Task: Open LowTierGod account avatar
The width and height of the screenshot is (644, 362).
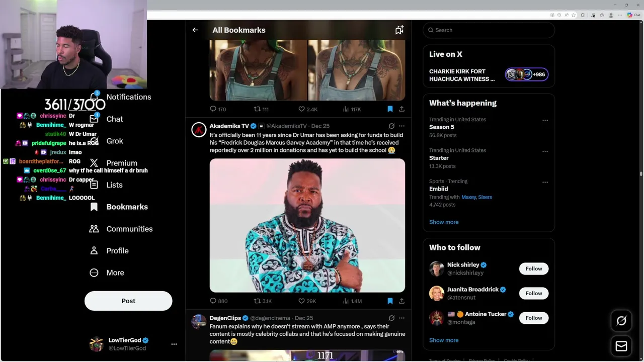Action: point(96,344)
